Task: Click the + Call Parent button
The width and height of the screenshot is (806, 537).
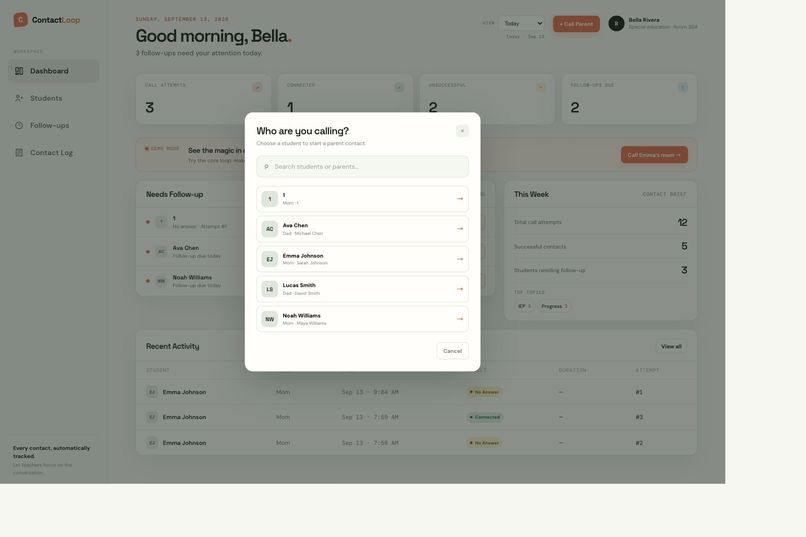Action: [576, 24]
